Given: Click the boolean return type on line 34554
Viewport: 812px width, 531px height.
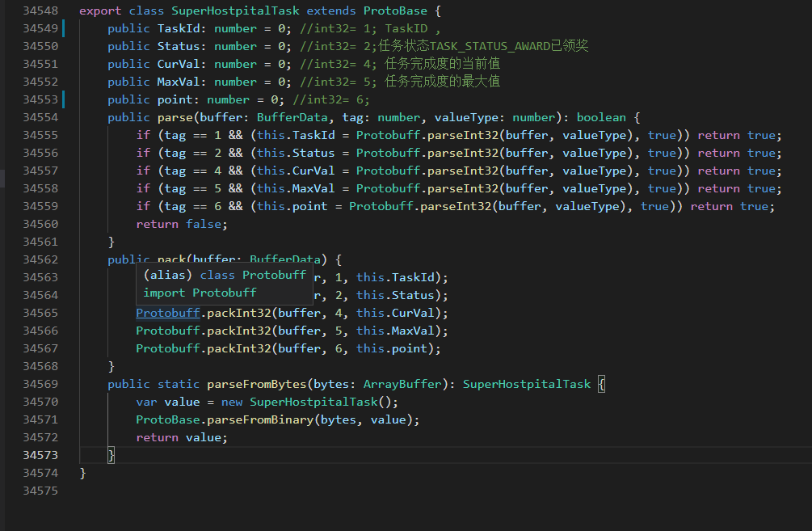Looking at the screenshot, I should pos(601,118).
